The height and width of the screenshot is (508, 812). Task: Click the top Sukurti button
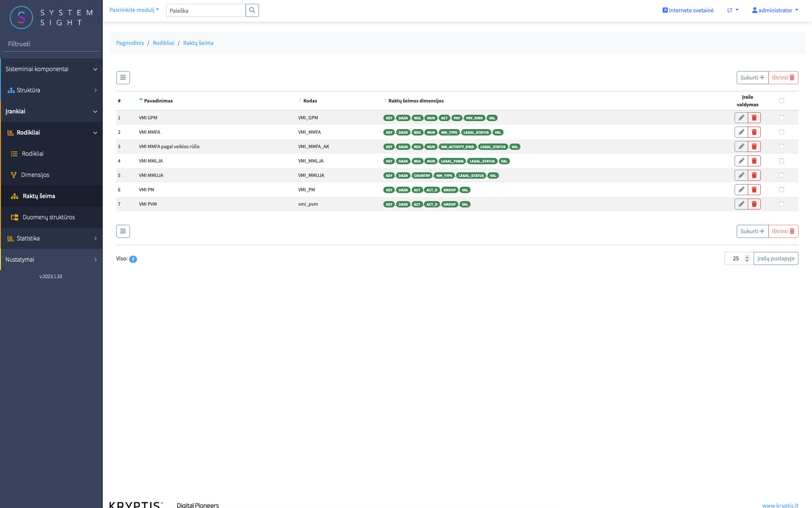click(x=752, y=77)
